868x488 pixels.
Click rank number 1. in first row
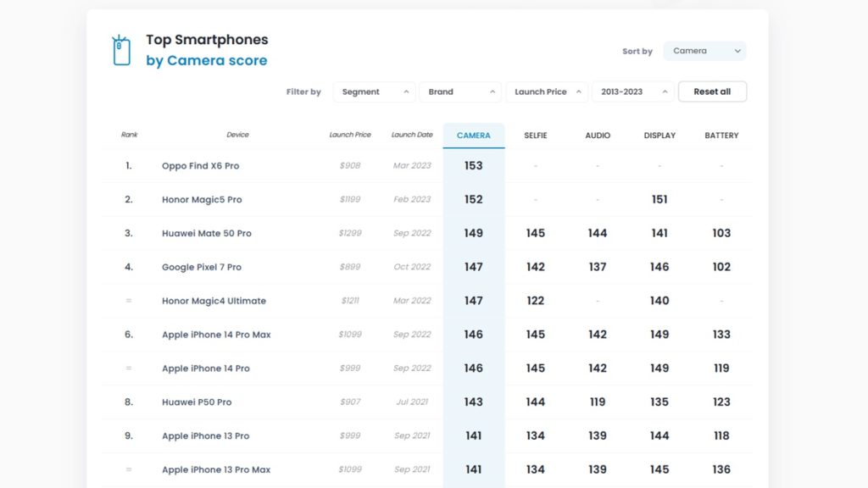click(x=129, y=165)
